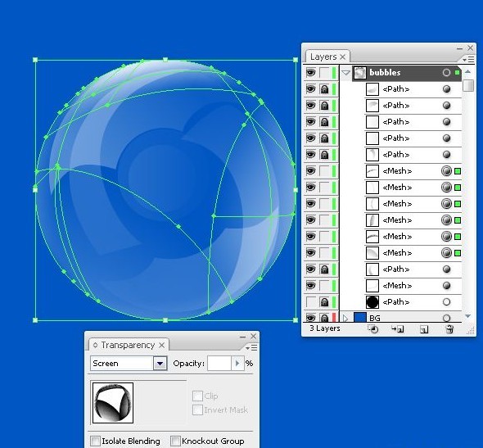Select the Layers panel tab
This screenshot has height=448, width=483.
[x=323, y=57]
